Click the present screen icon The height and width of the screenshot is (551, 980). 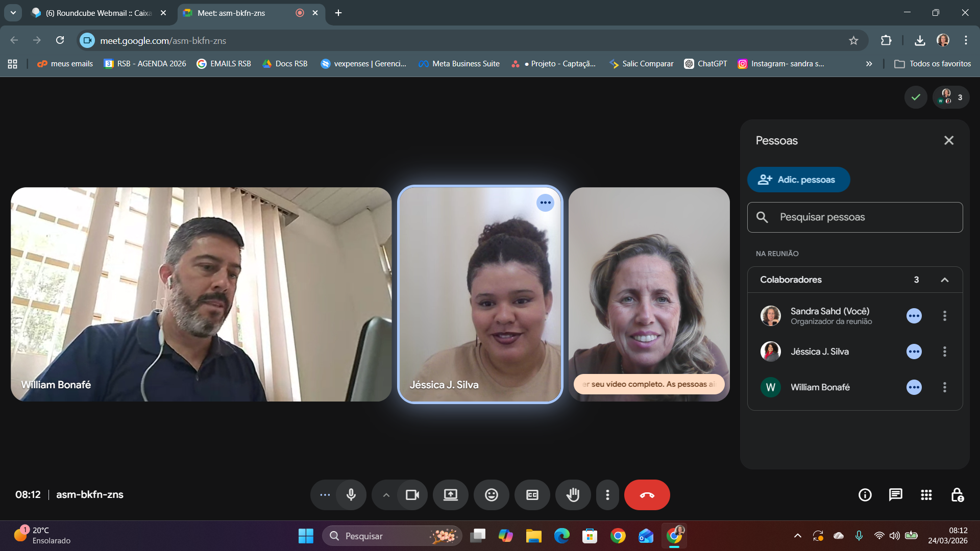(x=450, y=495)
